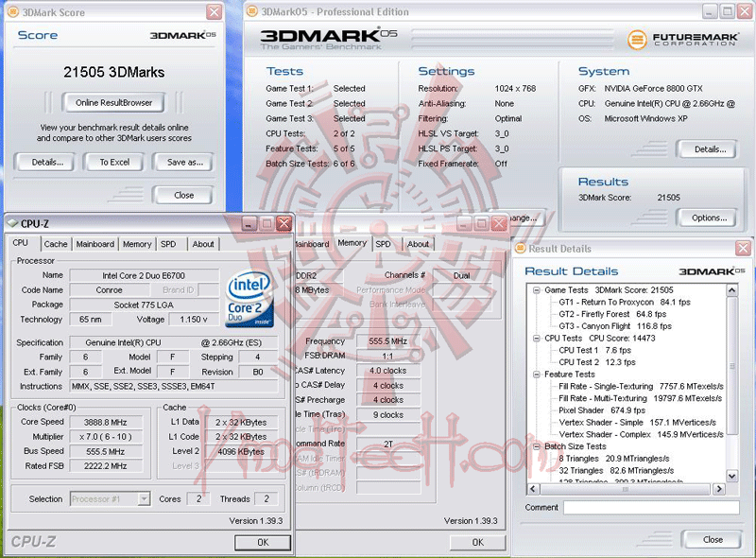This screenshot has height=558, width=756.
Task: Select Vertex Shader - Complex row
Action: pyautogui.click(x=641, y=434)
